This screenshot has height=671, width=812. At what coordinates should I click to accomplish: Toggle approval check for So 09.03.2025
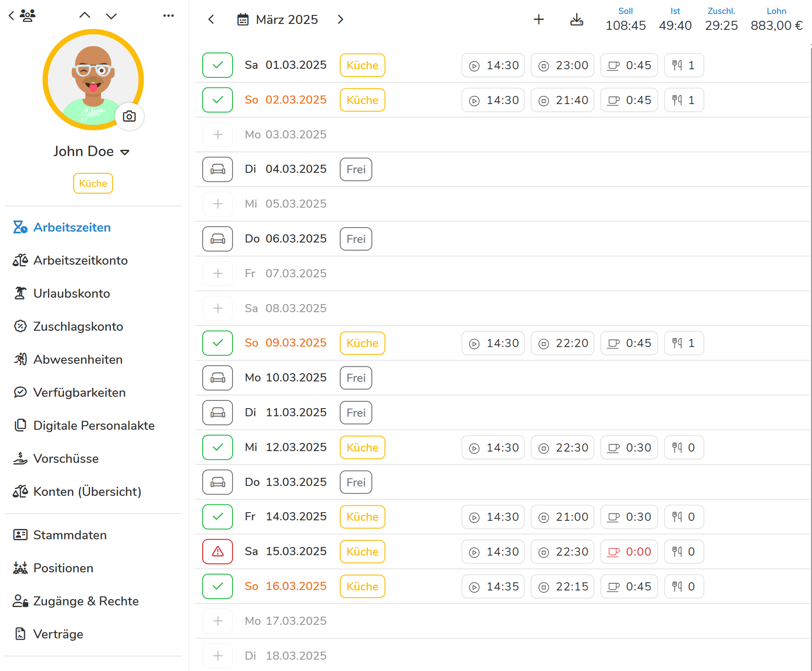218,343
